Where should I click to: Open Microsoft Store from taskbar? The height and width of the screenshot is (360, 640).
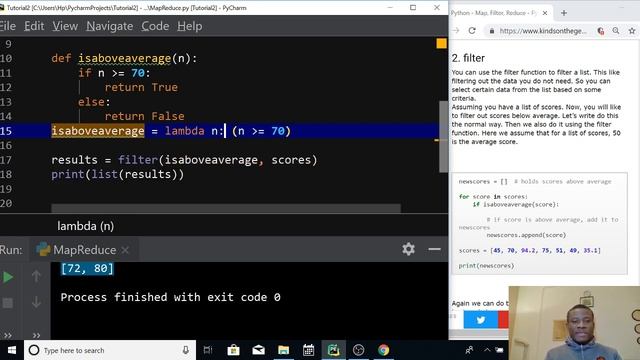tap(233, 350)
